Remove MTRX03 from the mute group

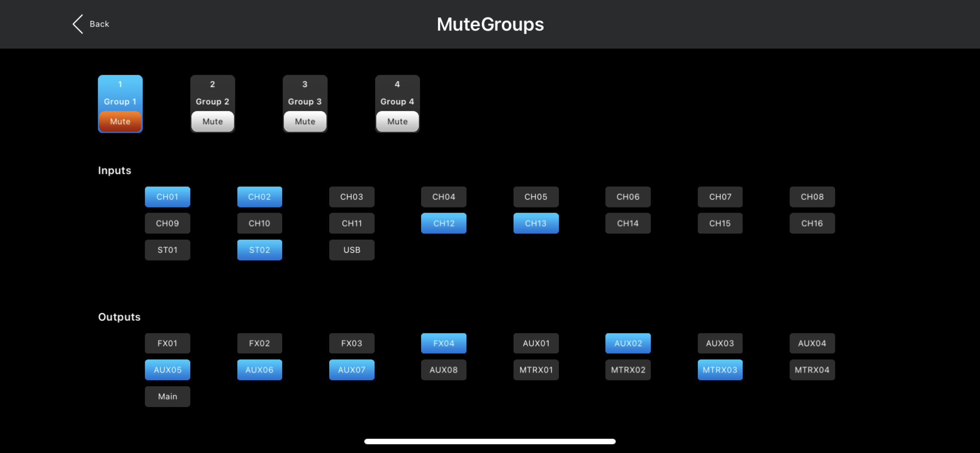[x=720, y=370]
